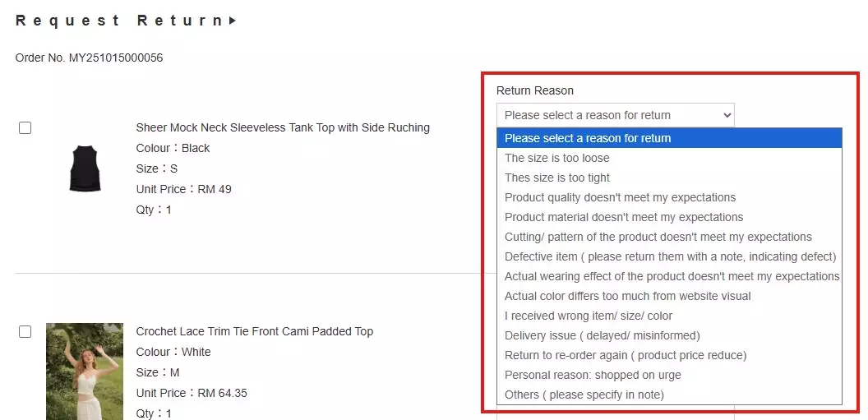
Task: Tick the checkbox for Sheer Mock Neck Tank Top
Action: (25, 128)
